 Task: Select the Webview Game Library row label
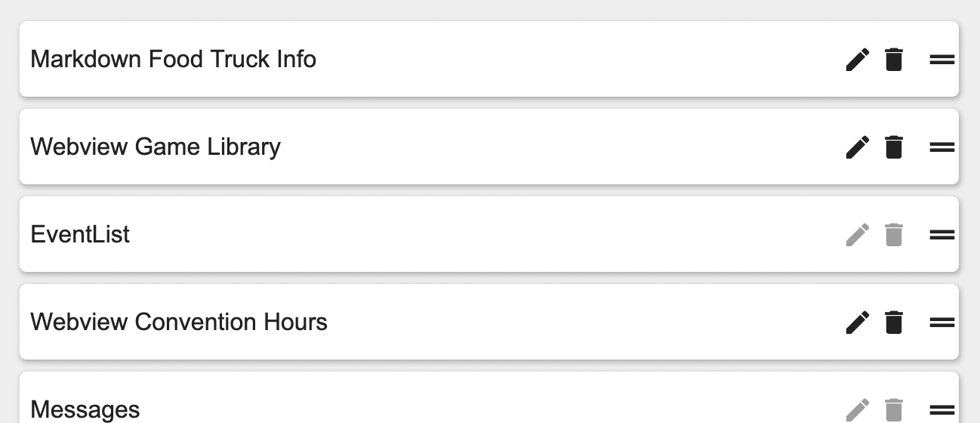coord(156,147)
